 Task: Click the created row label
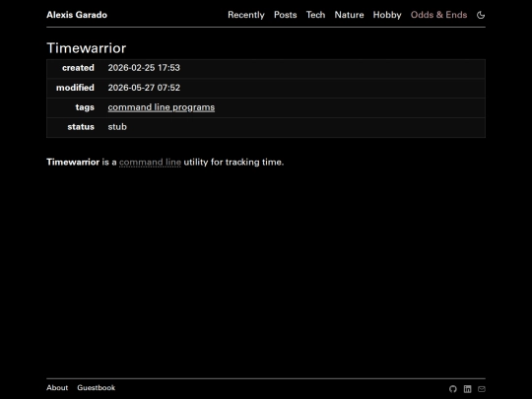point(78,68)
